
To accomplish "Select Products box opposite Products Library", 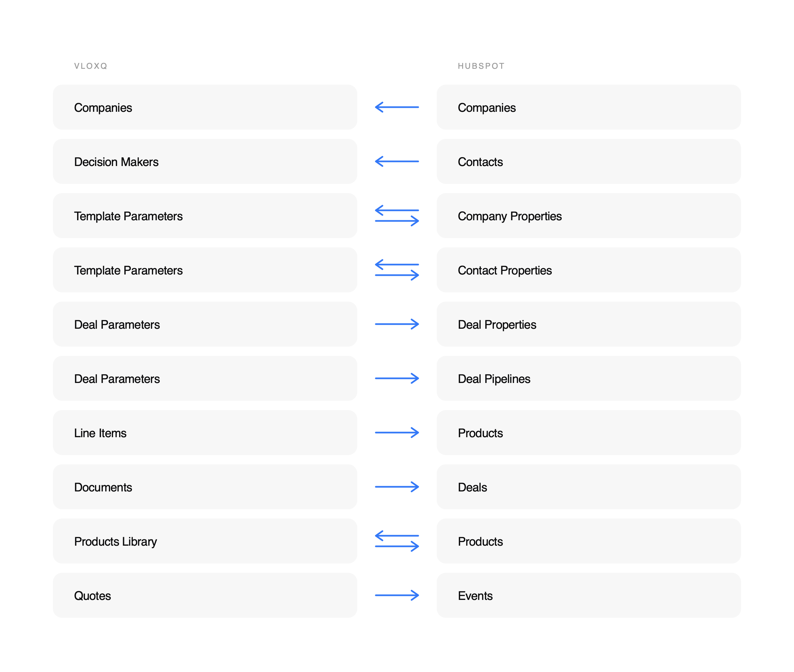I will coord(589,541).
